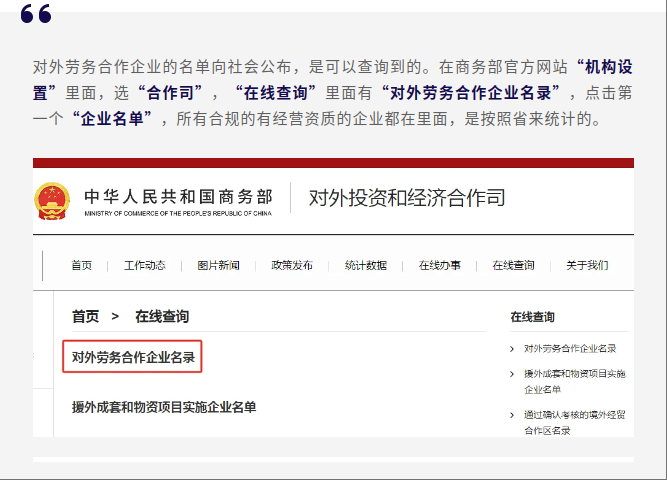Click 首页 in the breadcrumb
This screenshot has width=667, height=480.
point(86,317)
